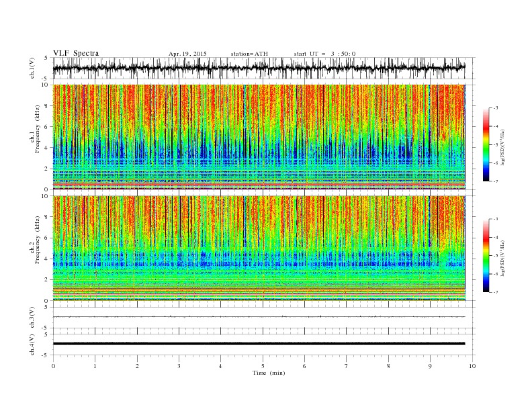532x411 pixels.
Task: Click the ch.1 voltage waveform panel
Action: [x=264, y=68]
